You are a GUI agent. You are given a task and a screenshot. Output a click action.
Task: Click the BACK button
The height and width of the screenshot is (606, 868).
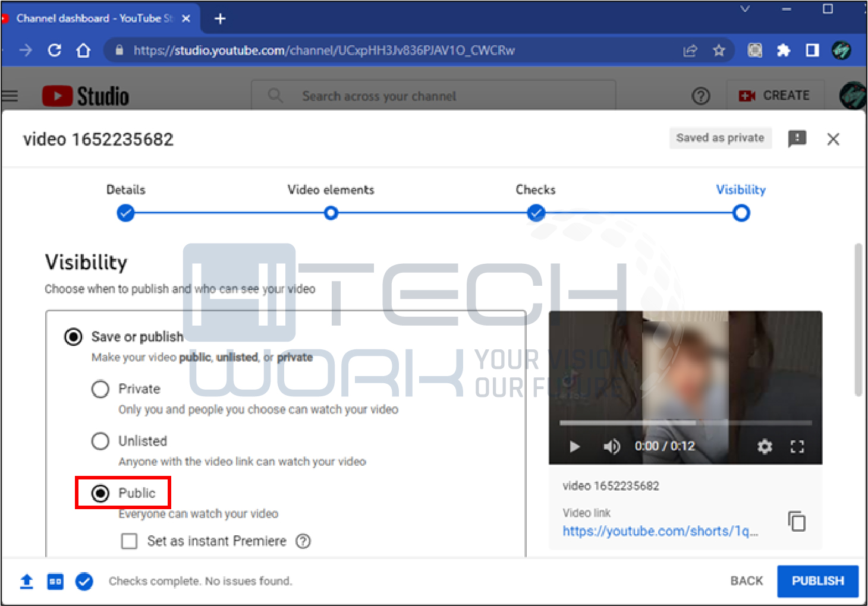(x=746, y=581)
